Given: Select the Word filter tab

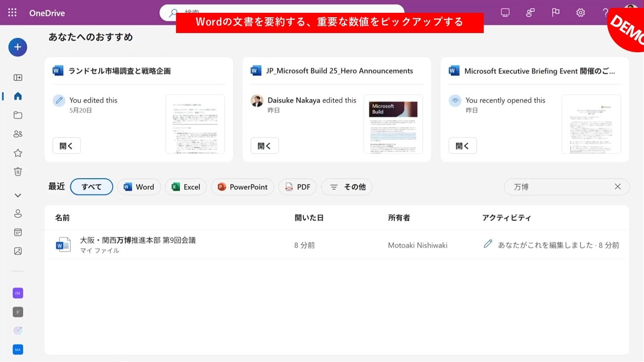Looking at the screenshot, I should click(x=139, y=187).
